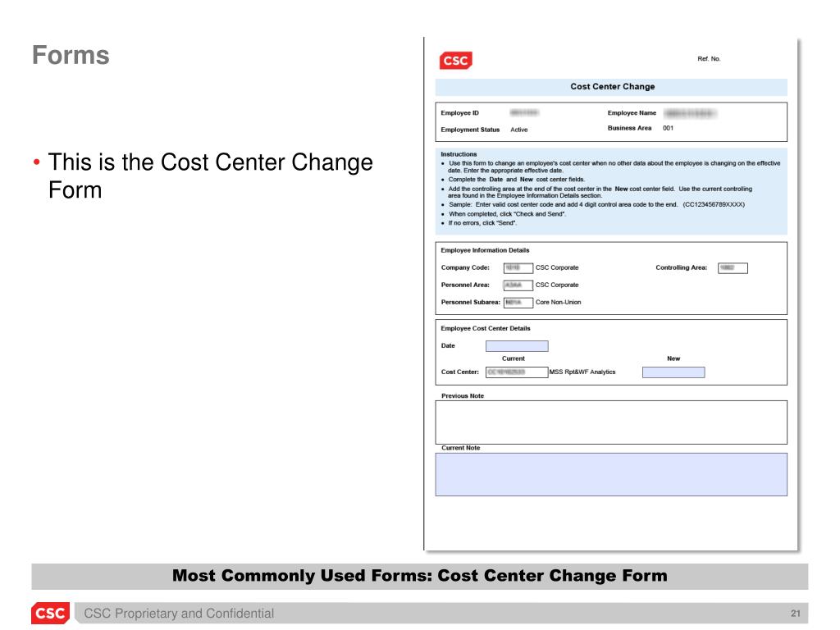Click the Personnel Subarea field
Image resolution: width=840 pixels, height=630 pixels.
(x=518, y=303)
